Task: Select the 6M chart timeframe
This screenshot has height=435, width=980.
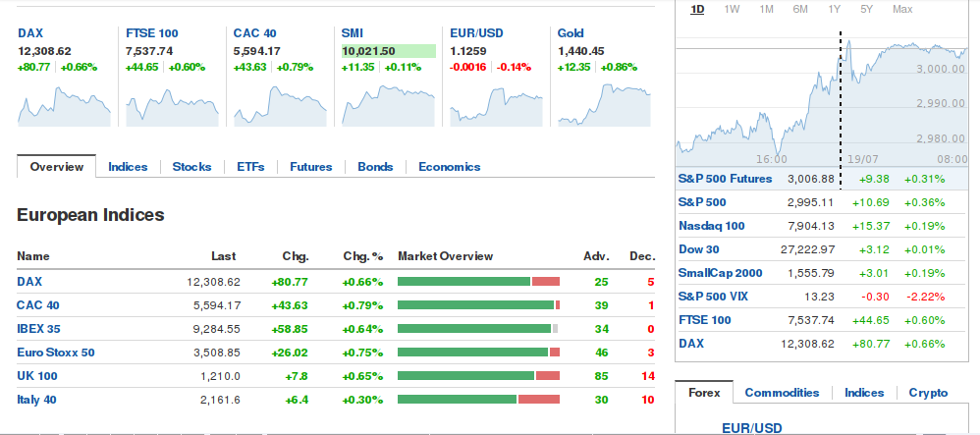Action: point(800,10)
